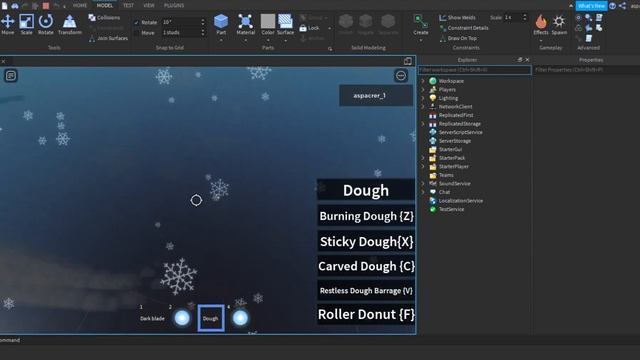Click Burning Dough {Z} move
The height and width of the screenshot is (360, 640).
click(366, 216)
